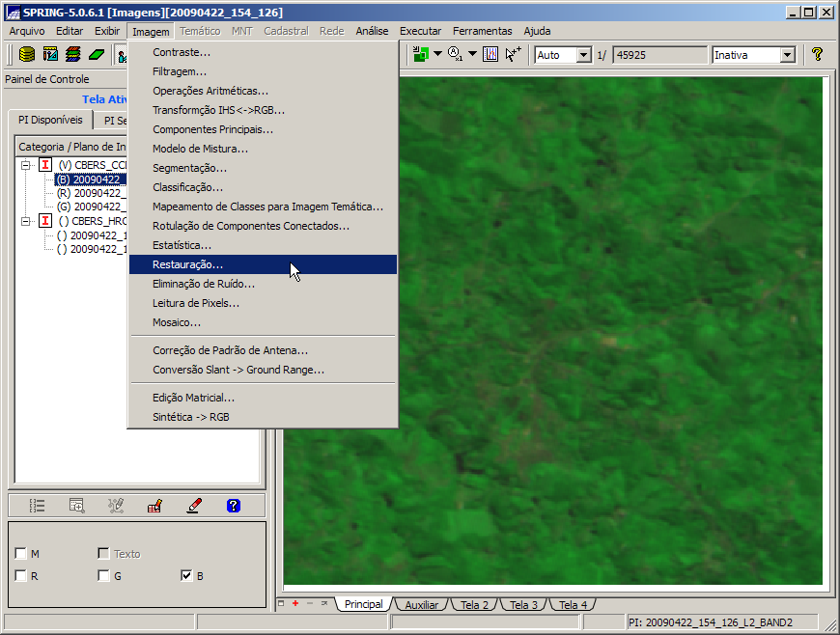Collapse the CBERS_CCD category tree node
Screen dimensions: 840x635
(25, 165)
